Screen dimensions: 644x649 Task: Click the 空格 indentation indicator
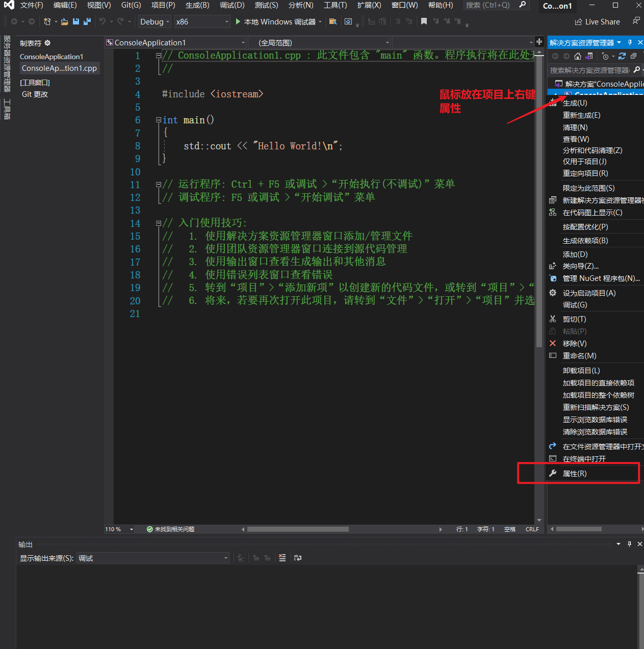510,529
